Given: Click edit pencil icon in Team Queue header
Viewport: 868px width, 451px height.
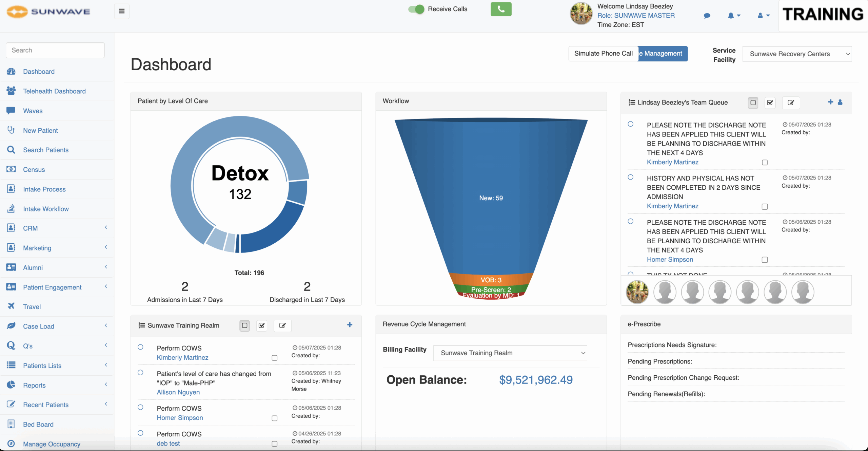Looking at the screenshot, I should click(x=791, y=102).
